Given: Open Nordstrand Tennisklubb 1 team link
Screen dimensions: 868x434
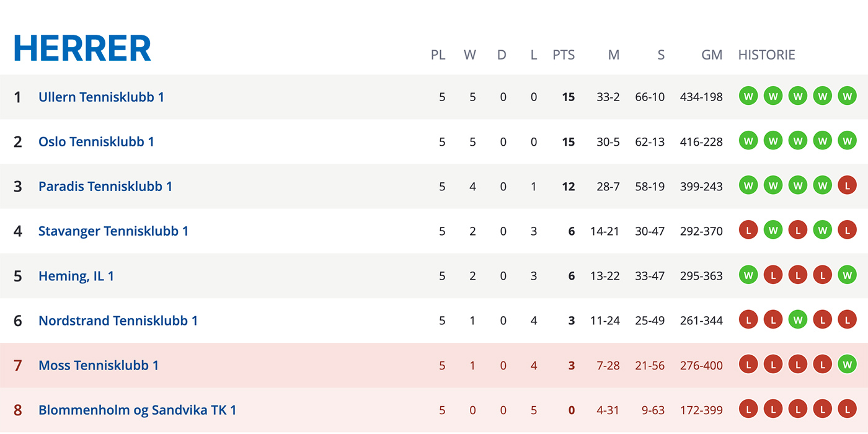Looking at the screenshot, I should pyautogui.click(x=118, y=321).
